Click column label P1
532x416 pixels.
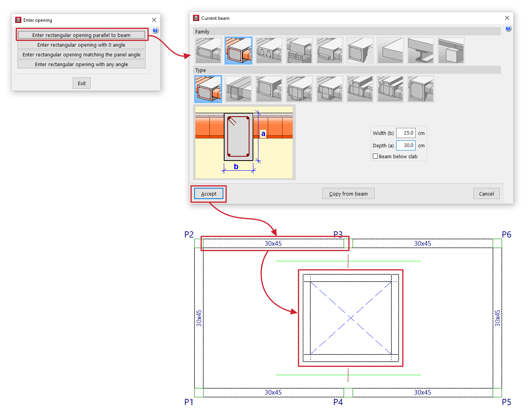click(189, 402)
